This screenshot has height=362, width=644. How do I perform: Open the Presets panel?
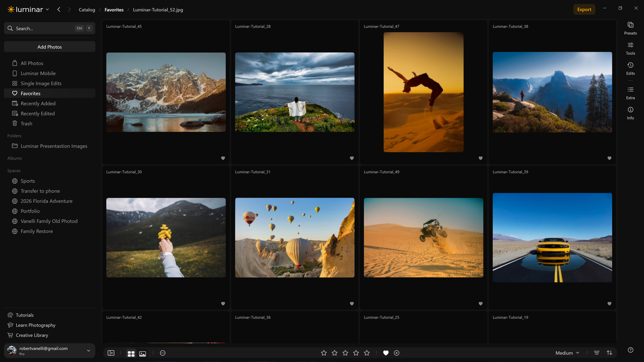630,28
